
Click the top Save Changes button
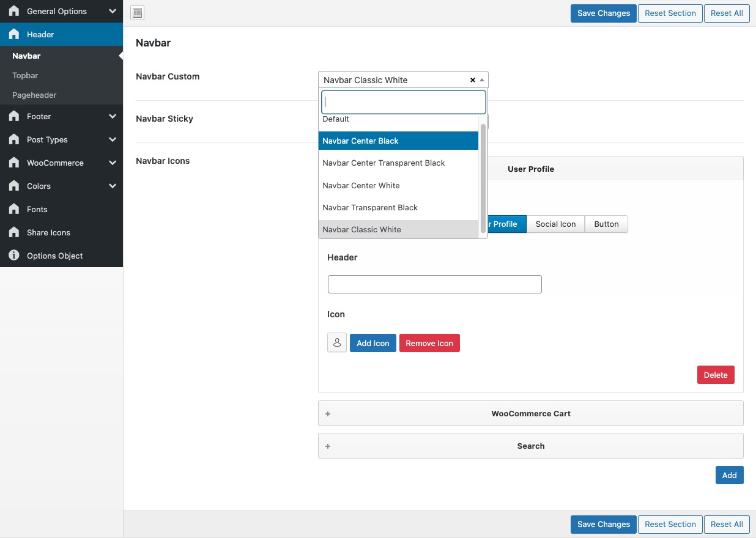pos(603,13)
